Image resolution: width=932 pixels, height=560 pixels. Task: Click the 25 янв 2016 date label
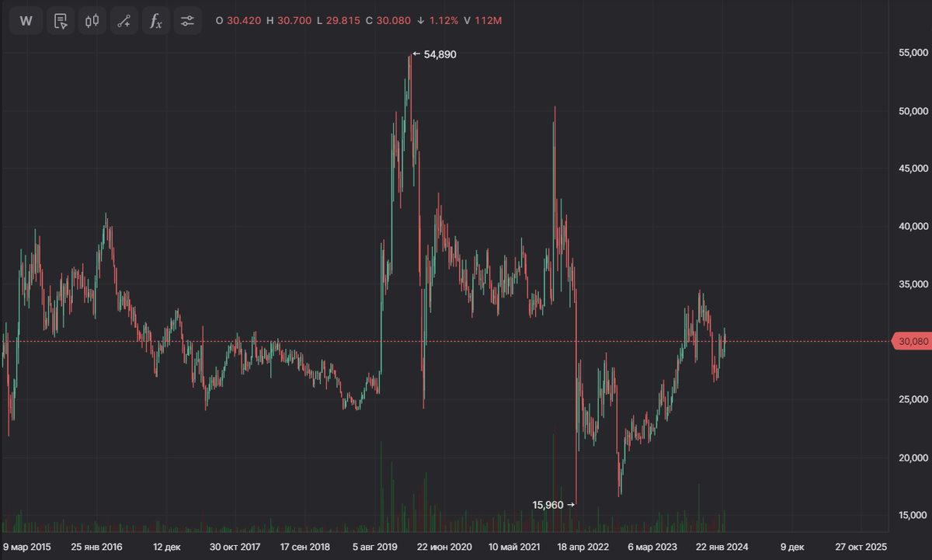tap(97, 547)
